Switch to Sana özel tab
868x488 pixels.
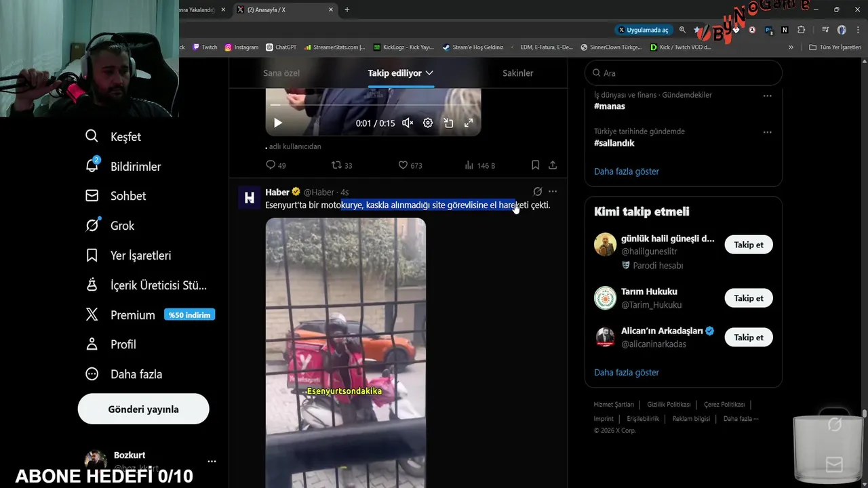281,73
